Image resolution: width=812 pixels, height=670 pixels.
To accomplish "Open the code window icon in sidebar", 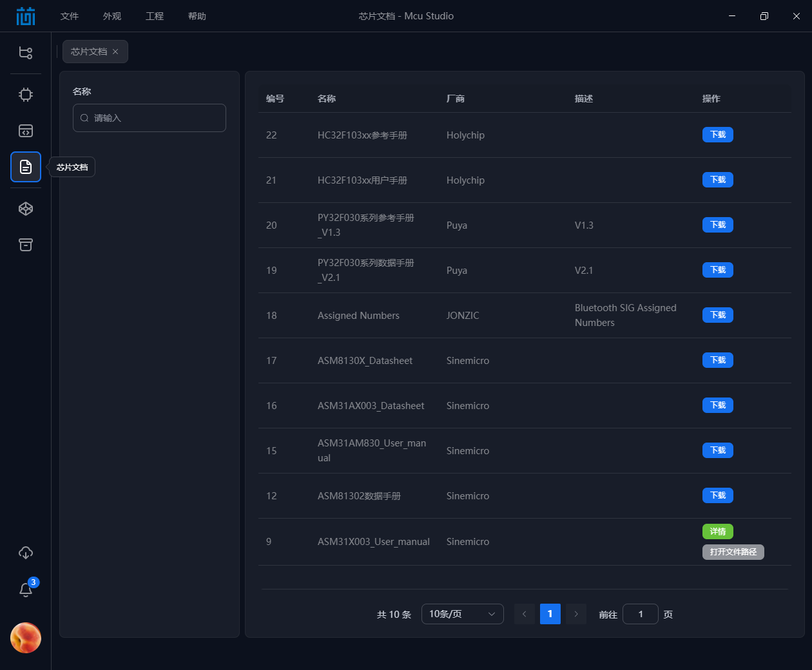I will coord(26,131).
